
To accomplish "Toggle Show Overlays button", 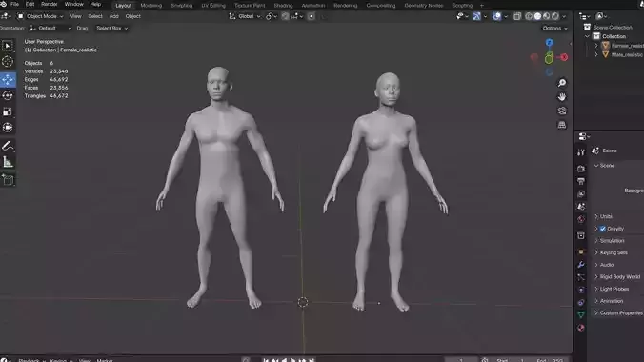I will [497, 16].
